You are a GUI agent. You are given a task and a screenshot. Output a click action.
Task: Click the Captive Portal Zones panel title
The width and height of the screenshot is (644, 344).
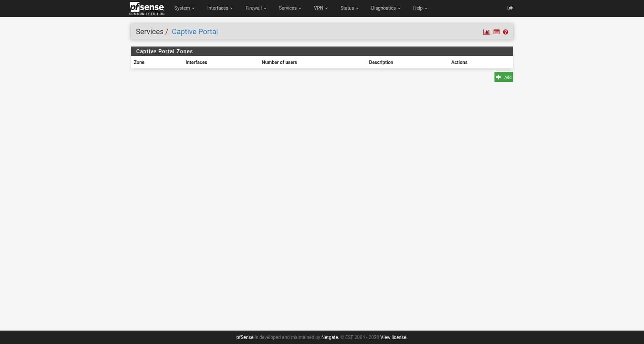(164, 51)
